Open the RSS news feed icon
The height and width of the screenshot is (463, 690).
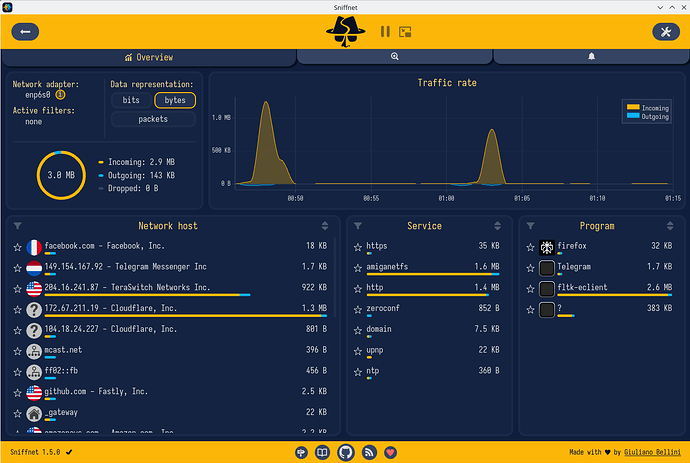pos(369,452)
